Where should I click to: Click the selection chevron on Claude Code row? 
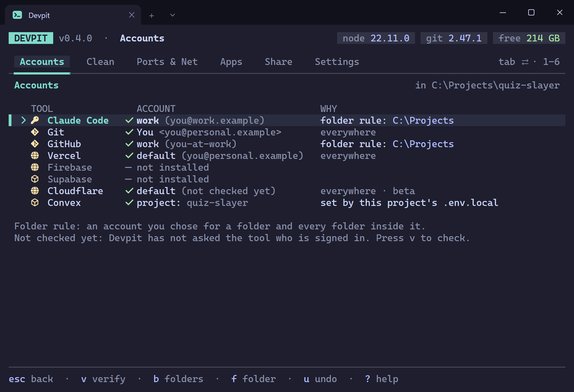point(23,120)
